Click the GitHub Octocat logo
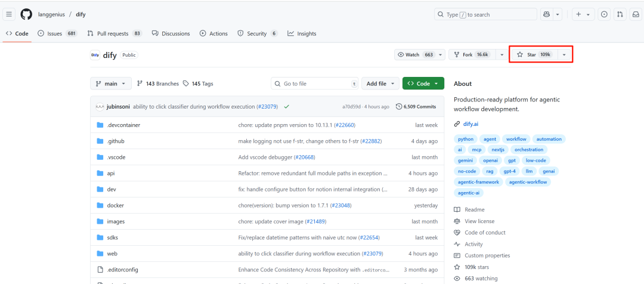Image resolution: width=644 pixels, height=284 pixels. [26, 14]
